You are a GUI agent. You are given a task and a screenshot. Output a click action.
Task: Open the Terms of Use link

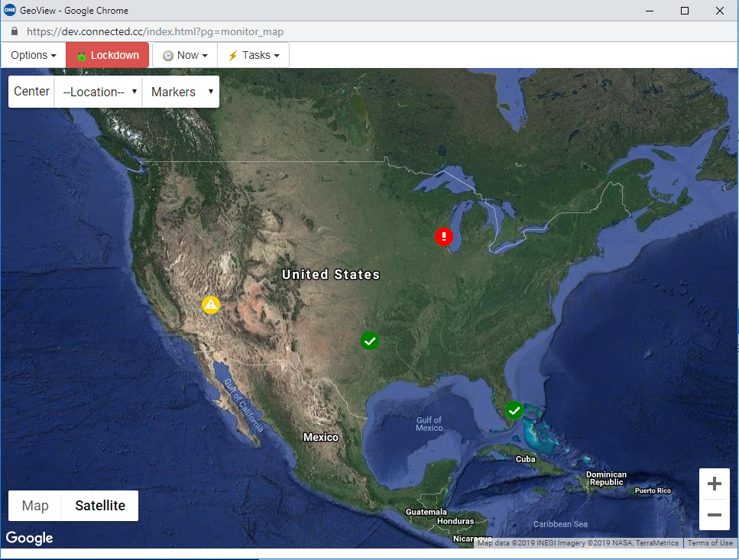[x=709, y=542]
